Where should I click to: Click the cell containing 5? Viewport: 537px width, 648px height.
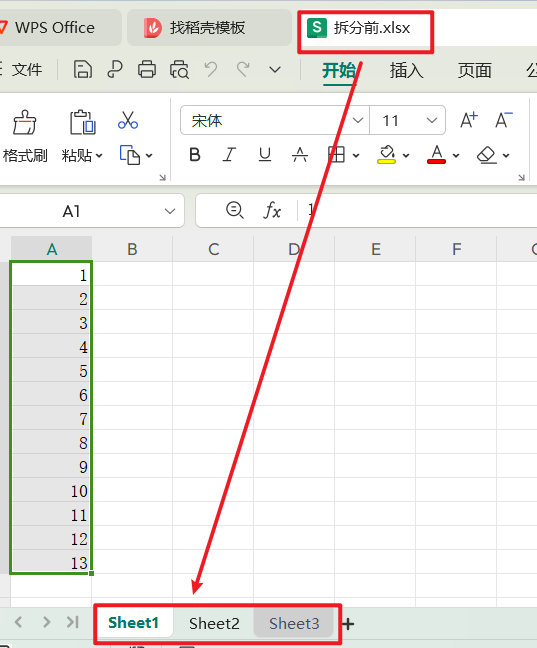coord(51,370)
